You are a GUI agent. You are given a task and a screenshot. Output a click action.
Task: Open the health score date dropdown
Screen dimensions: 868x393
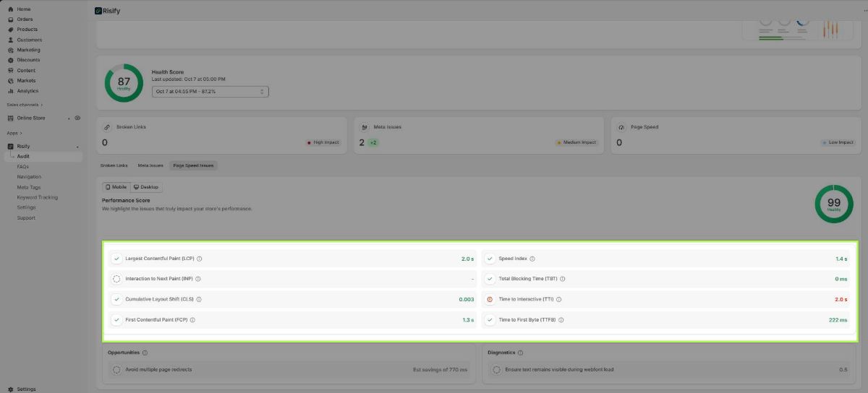point(210,92)
